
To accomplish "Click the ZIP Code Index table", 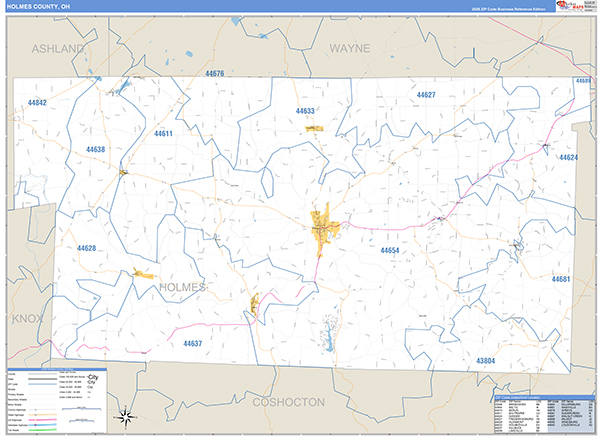I will 544,414.
